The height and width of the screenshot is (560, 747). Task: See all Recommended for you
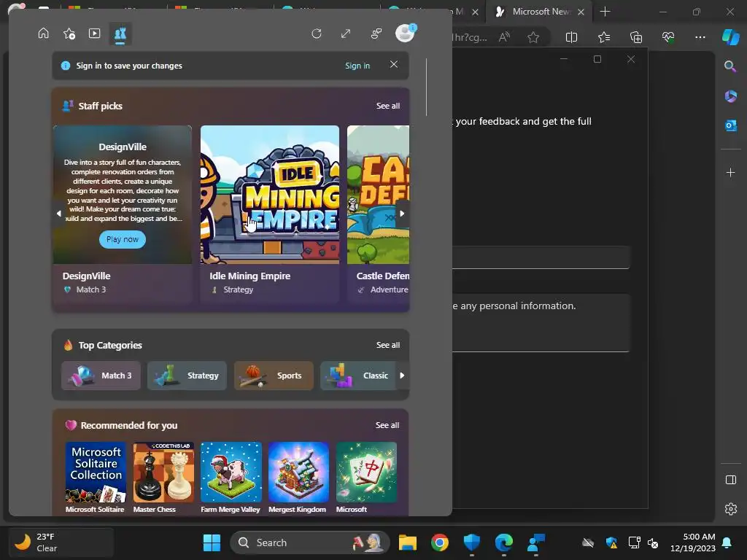tap(387, 425)
